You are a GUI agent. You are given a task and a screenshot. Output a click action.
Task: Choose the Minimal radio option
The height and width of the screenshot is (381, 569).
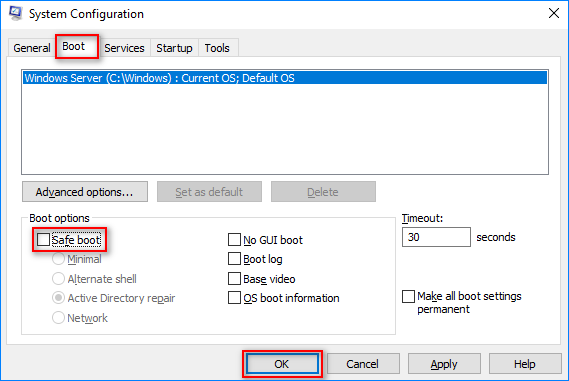58,259
